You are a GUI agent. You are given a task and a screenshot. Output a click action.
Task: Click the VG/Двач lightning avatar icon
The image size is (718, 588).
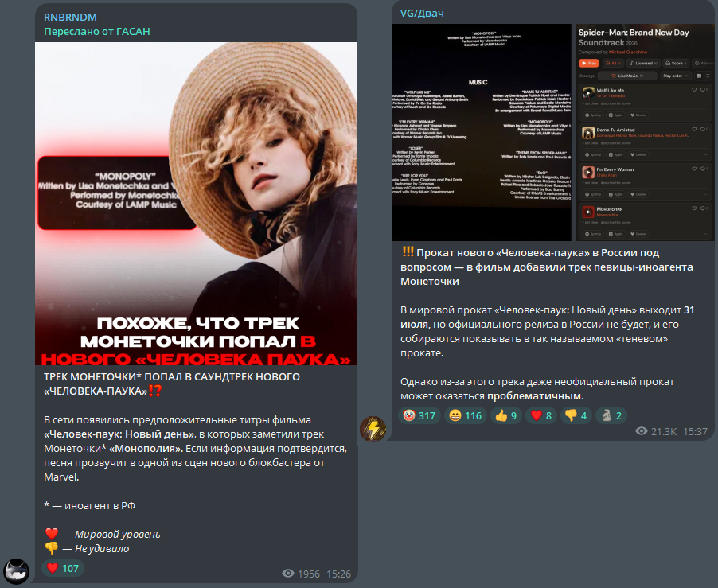373,429
